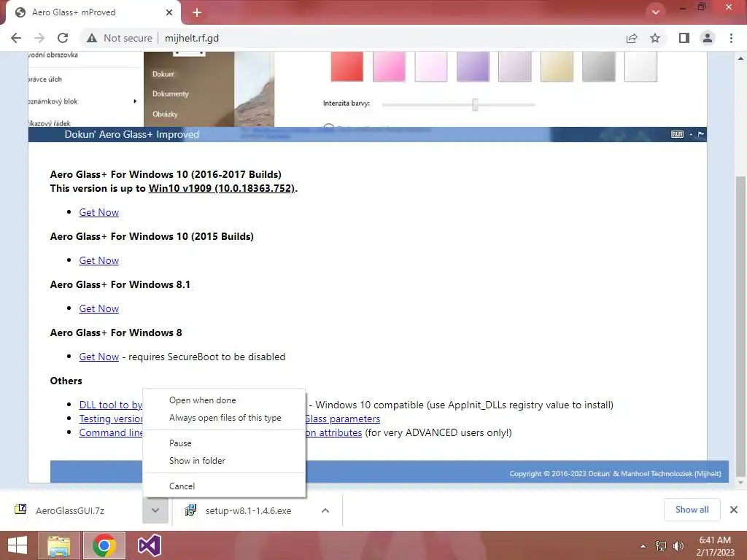Open the Chrome three-dot menu
The image size is (747, 560).
tap(731, 38)
